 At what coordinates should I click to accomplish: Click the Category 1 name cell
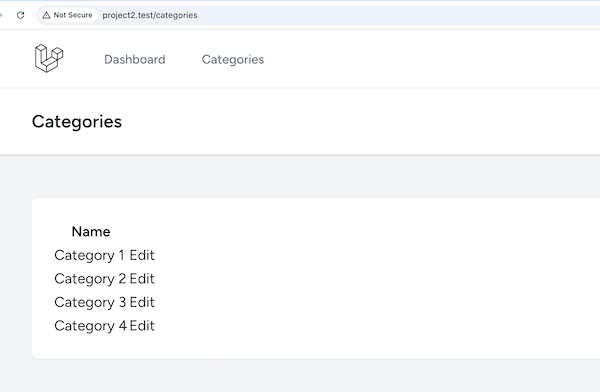[90, 255]
